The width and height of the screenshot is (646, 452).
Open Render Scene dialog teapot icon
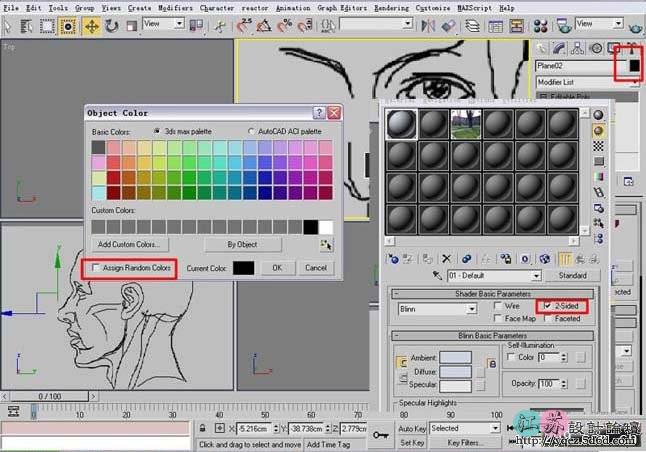pyautogui.click(x=563, y=26)
